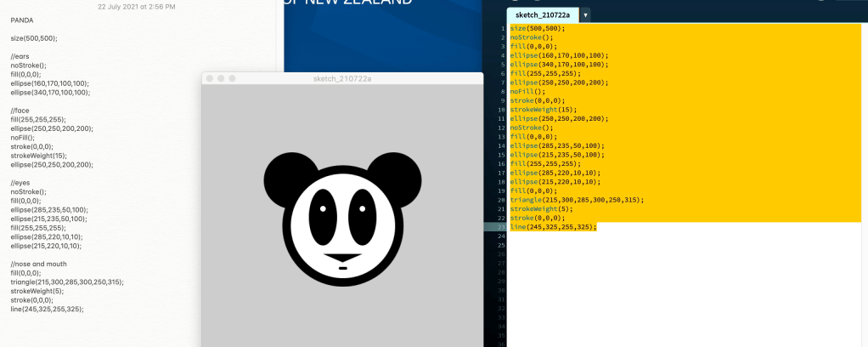Open the arrow dropdown beside the sketch tab
Viewport: 868px width, 347px height.
pos(585,14)
